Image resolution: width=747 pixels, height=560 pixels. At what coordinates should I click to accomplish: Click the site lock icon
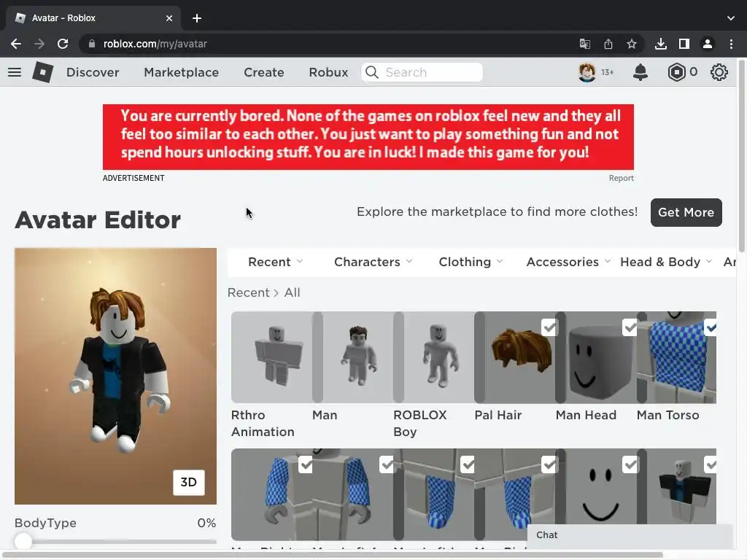[x=91, y=44]
